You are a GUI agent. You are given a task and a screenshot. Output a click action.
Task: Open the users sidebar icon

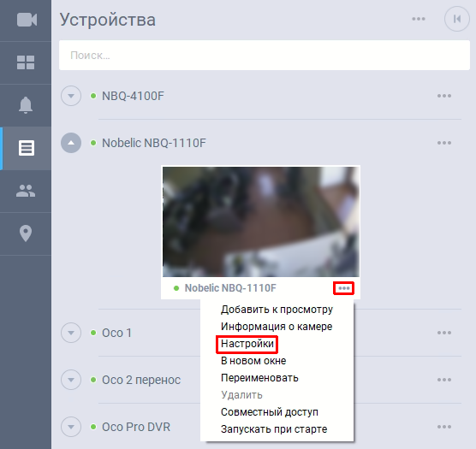[26, 191]
